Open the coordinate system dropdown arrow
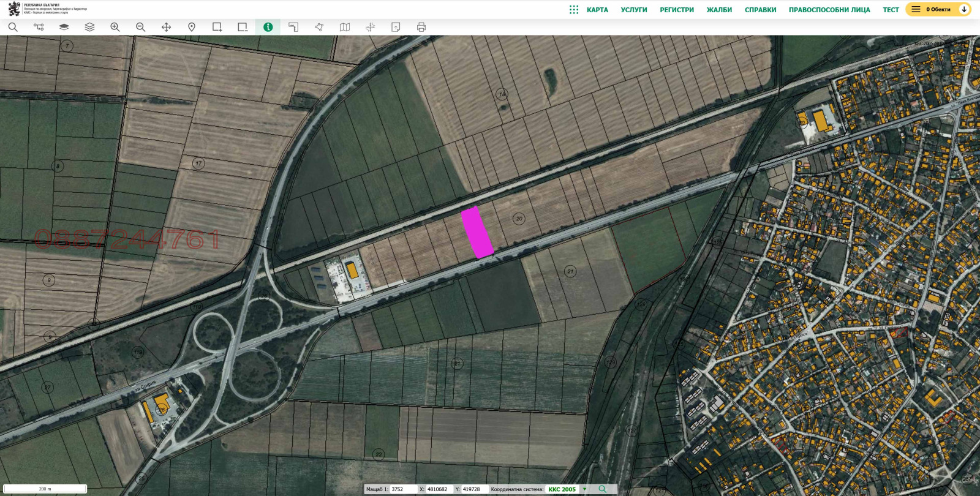Viewport: 980px width, 496px height. (x=585, y=489)
